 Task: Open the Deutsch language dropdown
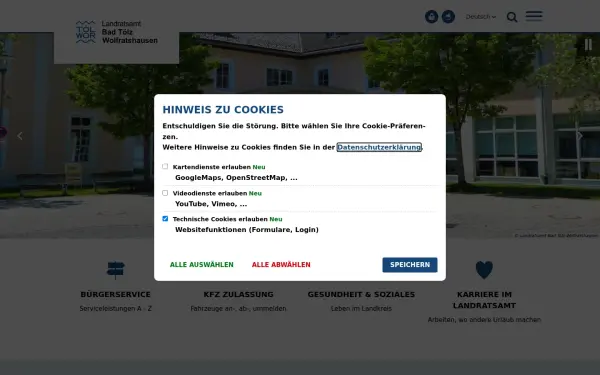click(481, 17)
